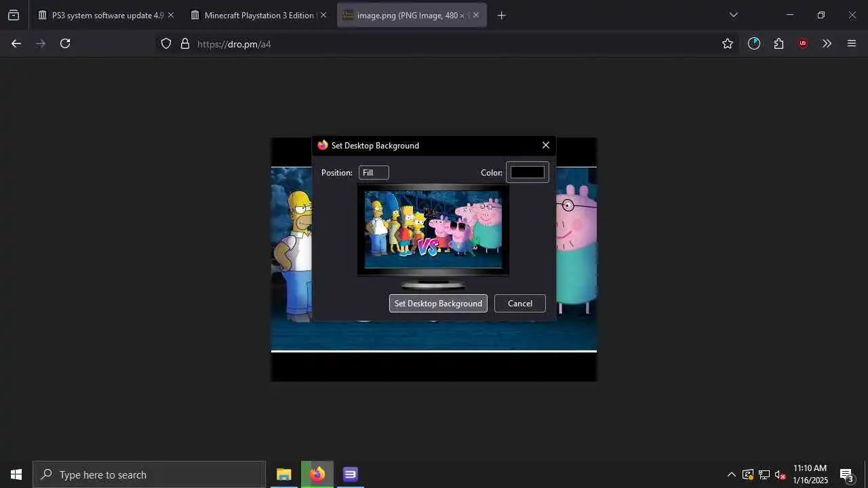Click the site padlock icon
The width and height of the screenshot is (868, 488).
[184, 44]
